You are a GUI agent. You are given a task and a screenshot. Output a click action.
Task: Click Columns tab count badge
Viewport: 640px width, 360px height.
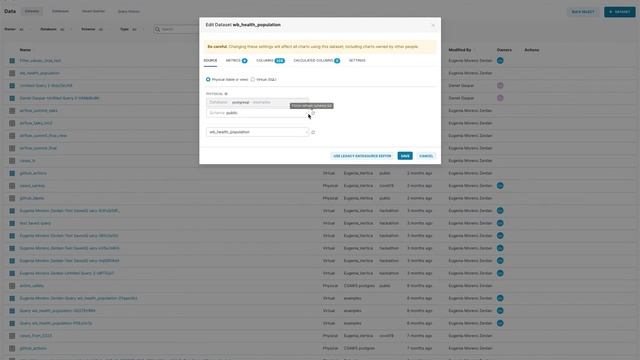tap(280, 61)
